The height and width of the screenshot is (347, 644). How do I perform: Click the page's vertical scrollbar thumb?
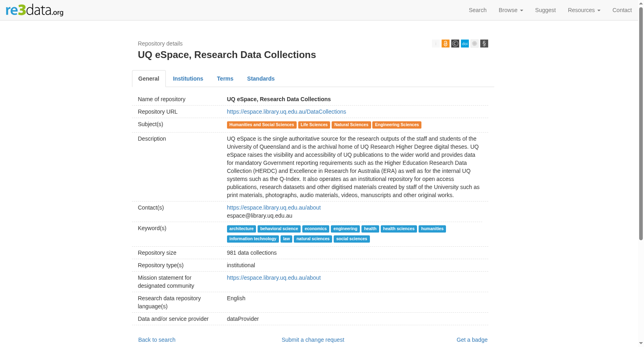(641, 124)
